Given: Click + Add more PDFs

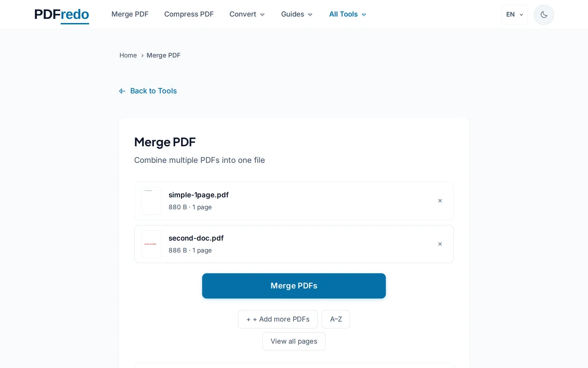Looking at the screenshot, I should tap(277, 319).
